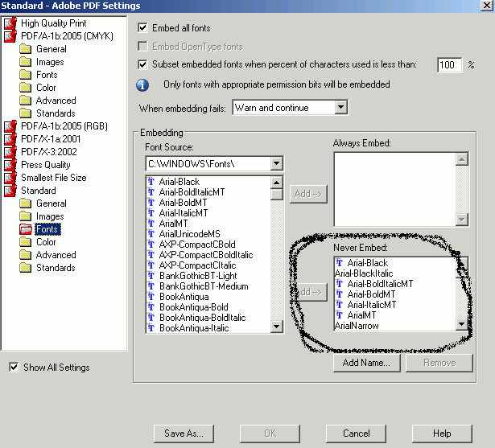This screenshot has height=448, width=495.
Task: Click the Color folder icon under Standard
Action: point(25,242)
